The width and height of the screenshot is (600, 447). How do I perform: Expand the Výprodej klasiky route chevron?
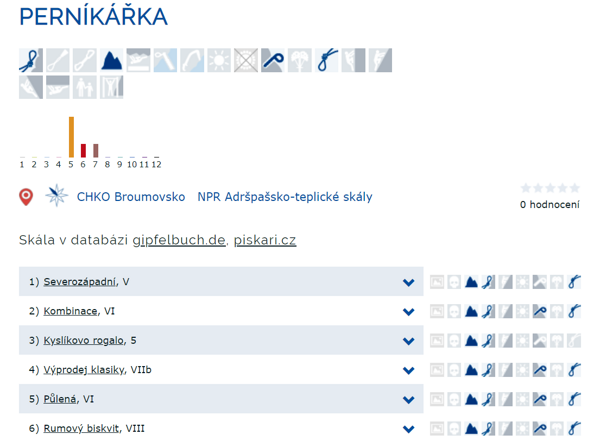click(x=408, y=370)
